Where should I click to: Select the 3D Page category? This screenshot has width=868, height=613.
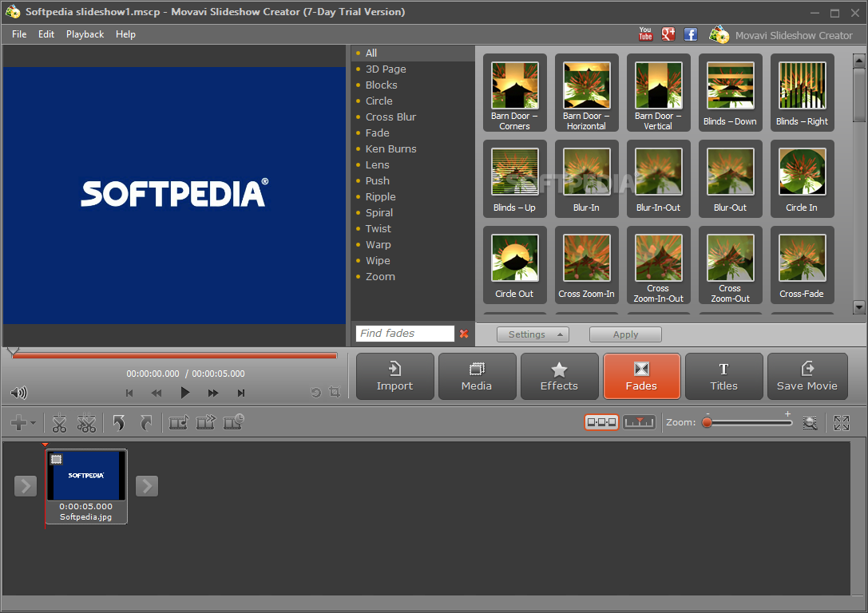(412, 69)
